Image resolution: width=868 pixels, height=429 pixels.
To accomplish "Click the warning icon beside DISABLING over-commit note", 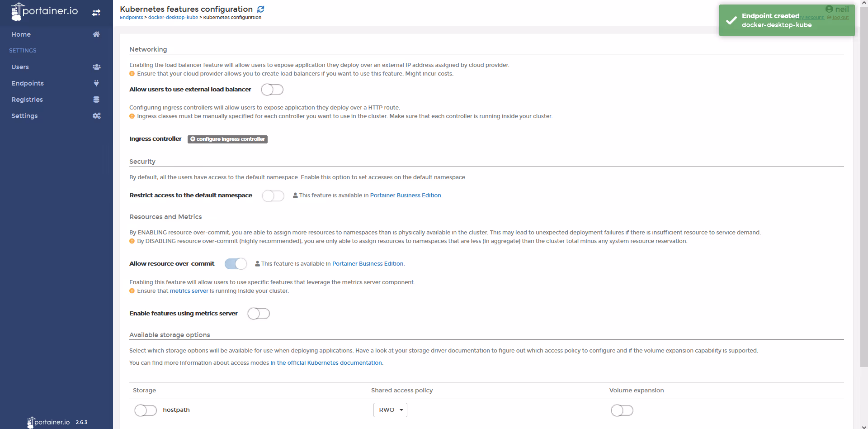I will coord(132,241).
